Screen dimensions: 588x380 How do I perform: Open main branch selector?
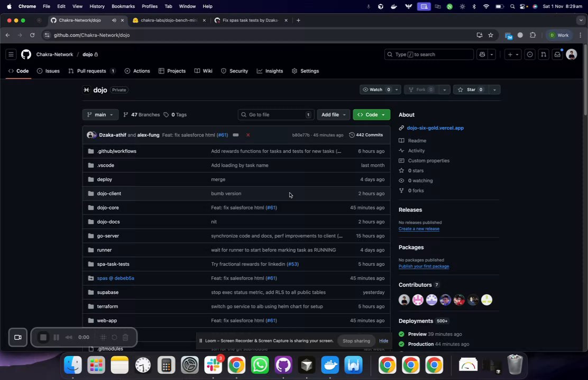[x=100, y=115]
